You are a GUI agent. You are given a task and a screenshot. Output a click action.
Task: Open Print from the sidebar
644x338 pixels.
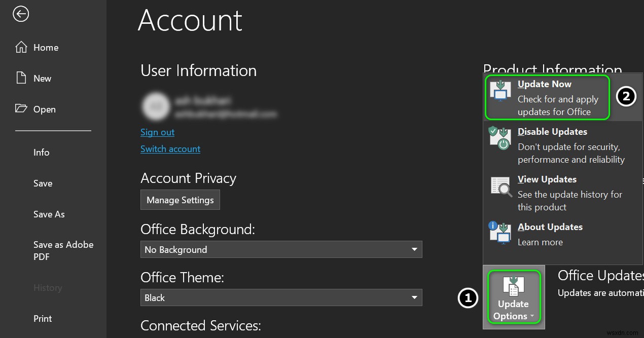42,318
